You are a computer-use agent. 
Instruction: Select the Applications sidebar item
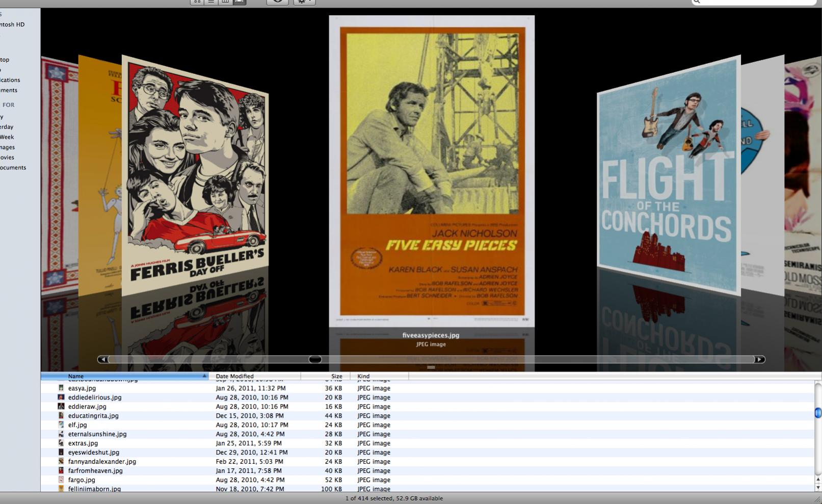click(10, 80)
